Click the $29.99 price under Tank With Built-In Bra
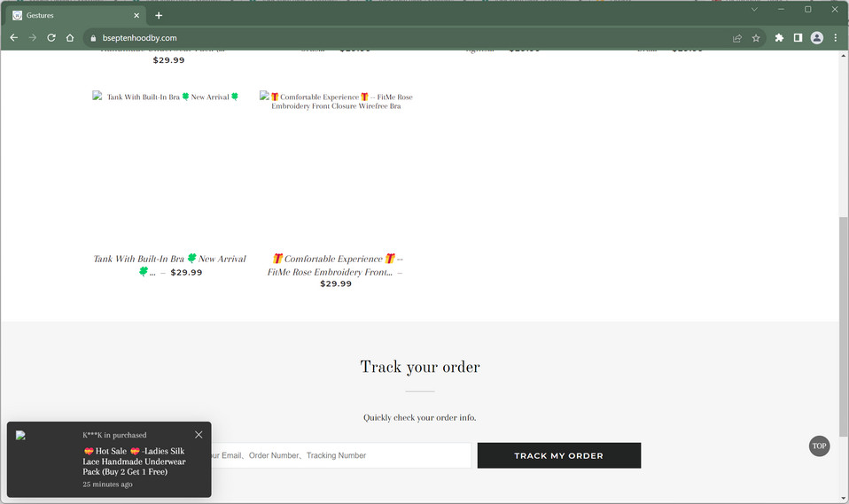849x504 pixels. point(186,272)
